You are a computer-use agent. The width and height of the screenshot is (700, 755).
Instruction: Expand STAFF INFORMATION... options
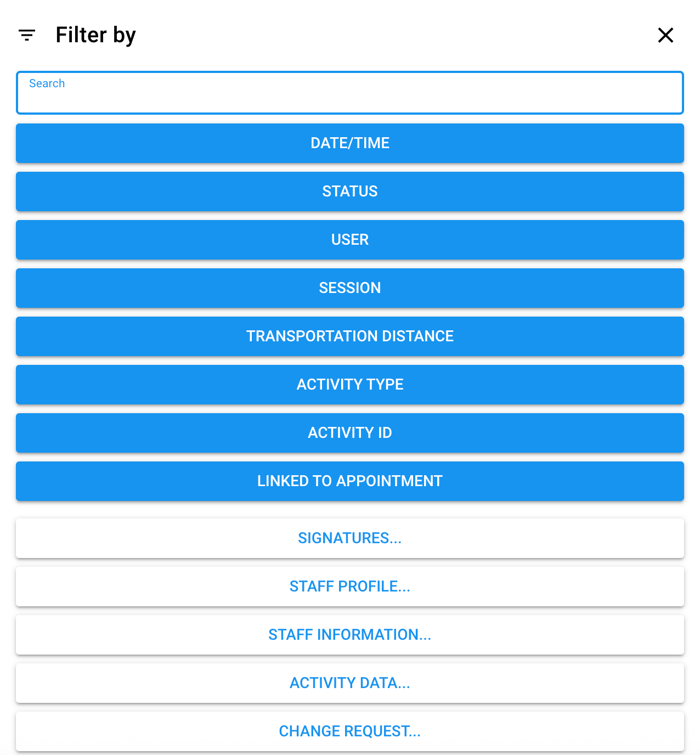click(x=349, y=635)
